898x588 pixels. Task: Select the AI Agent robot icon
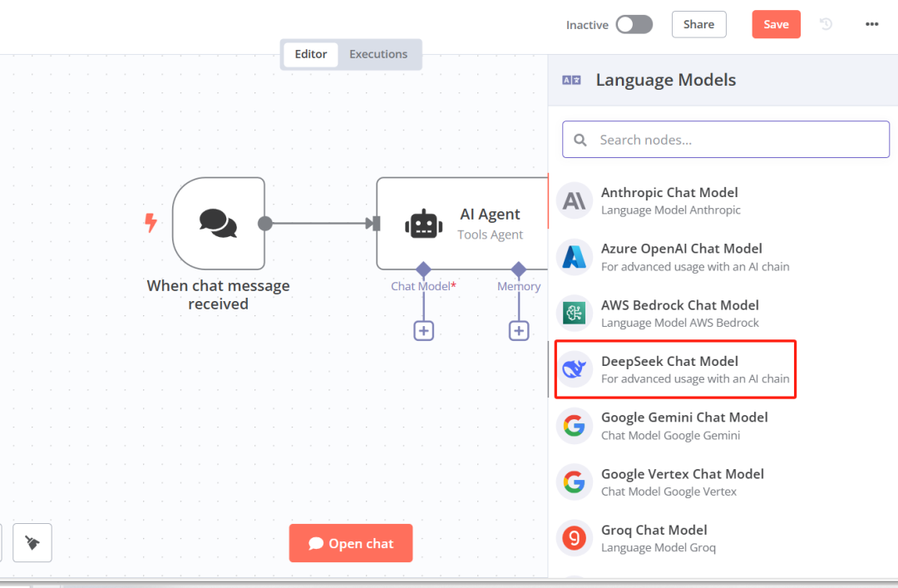(424, 224)
